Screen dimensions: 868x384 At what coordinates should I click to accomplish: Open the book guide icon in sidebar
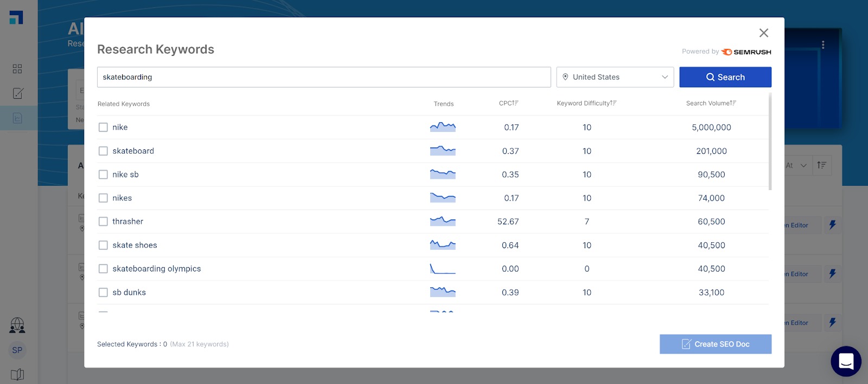point(17,374)
